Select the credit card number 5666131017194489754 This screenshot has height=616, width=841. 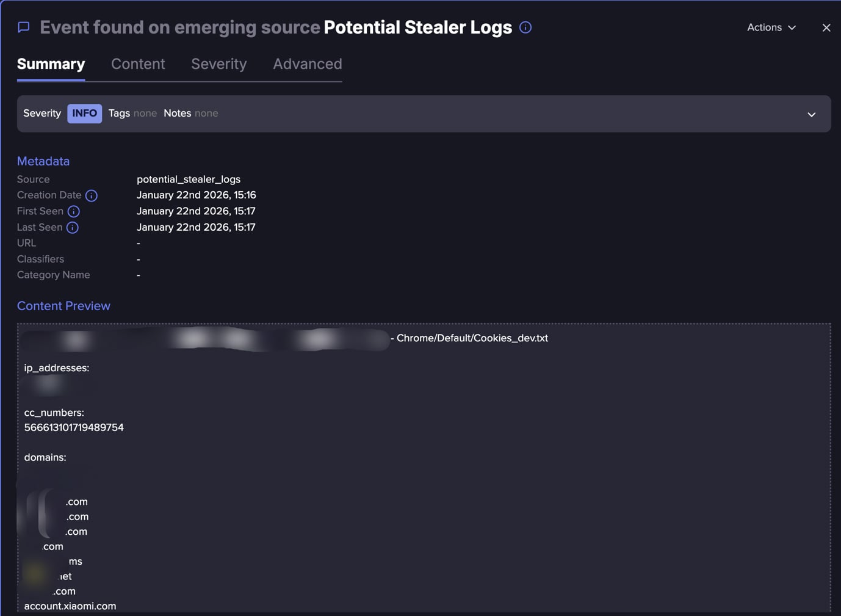coord(74,427)
